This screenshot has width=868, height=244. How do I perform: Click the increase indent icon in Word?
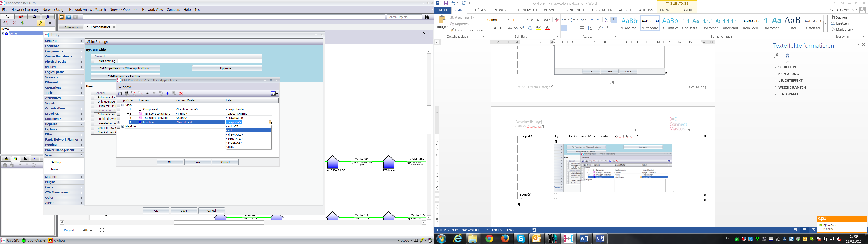click(599, 20)
